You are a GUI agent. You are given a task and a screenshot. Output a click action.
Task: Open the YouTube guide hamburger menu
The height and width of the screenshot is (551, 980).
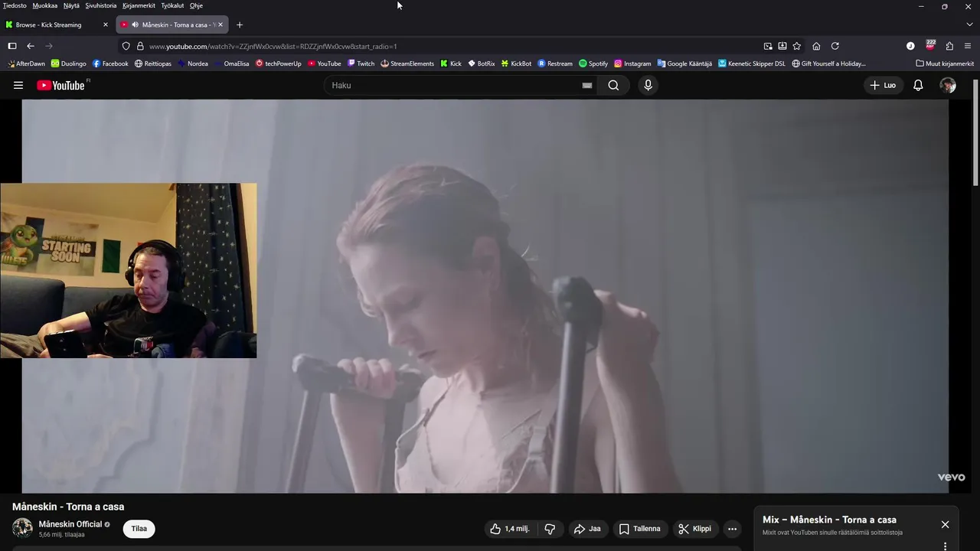click(18, 85)
